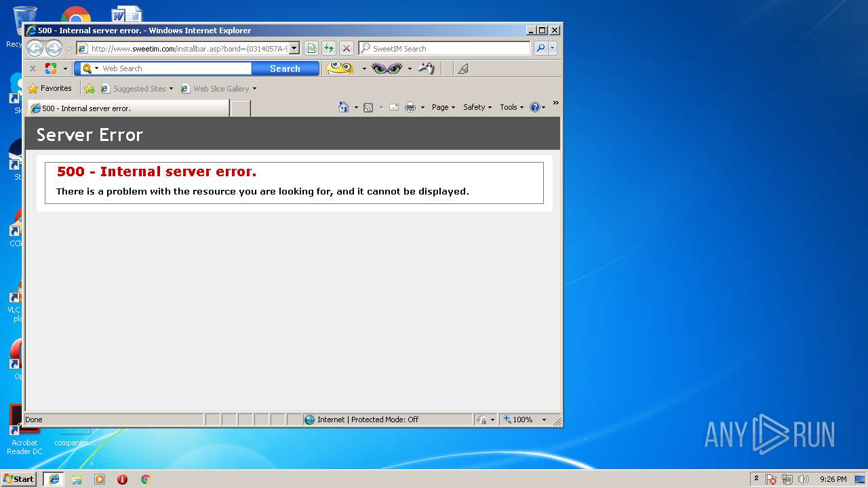Click the Action Center flag tray icon
868x488 pixels.
pyautogui.click(x=771, y=479)
